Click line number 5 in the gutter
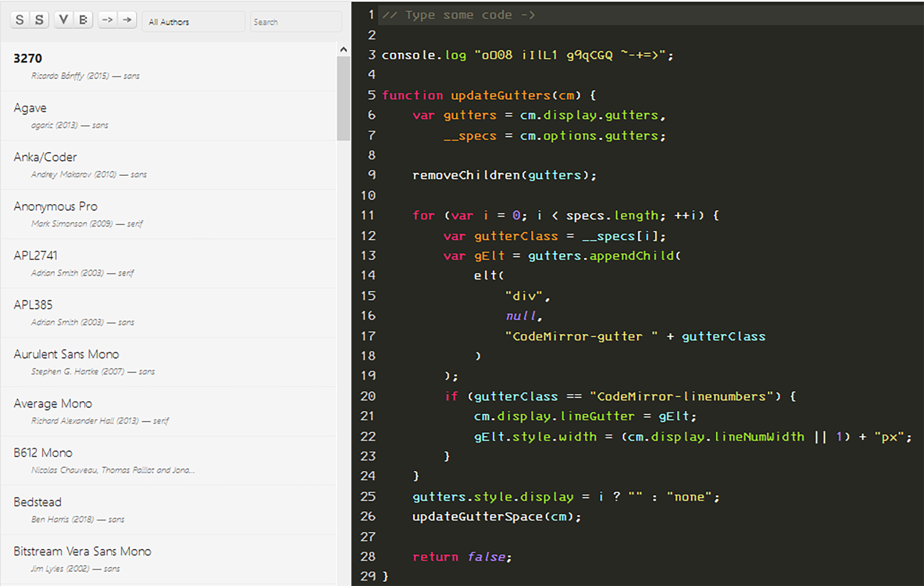Screen dimensions: 924x586 [x=371, y=95]
